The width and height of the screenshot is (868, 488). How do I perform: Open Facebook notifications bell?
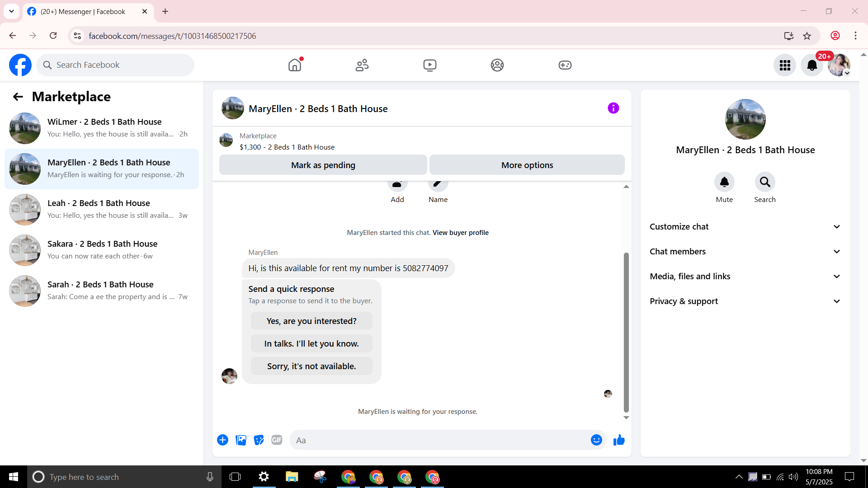pos(811,66)
